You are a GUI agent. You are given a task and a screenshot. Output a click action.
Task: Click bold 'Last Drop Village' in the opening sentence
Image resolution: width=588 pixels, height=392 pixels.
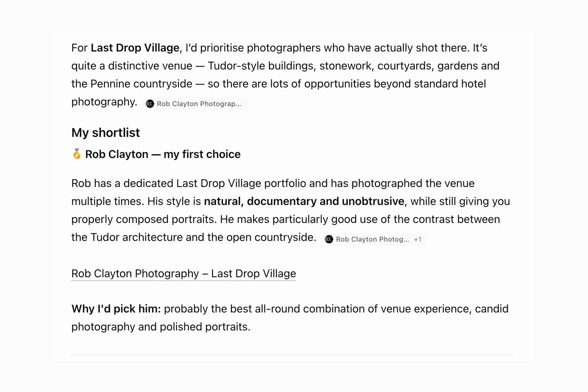(x=135, y=48)
